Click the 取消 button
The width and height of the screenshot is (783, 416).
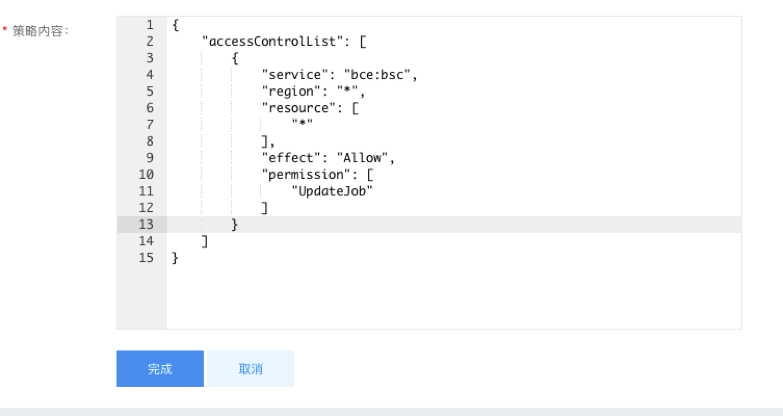point(250,369)
